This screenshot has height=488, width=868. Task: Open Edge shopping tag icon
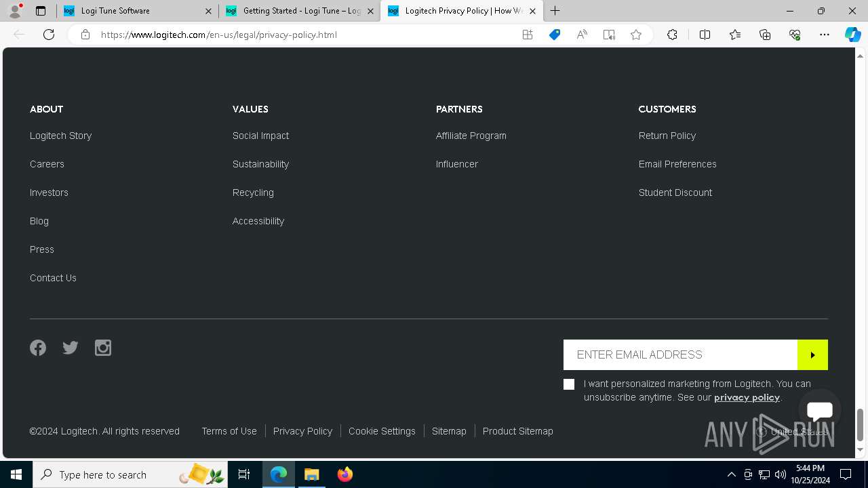(555, 35)
